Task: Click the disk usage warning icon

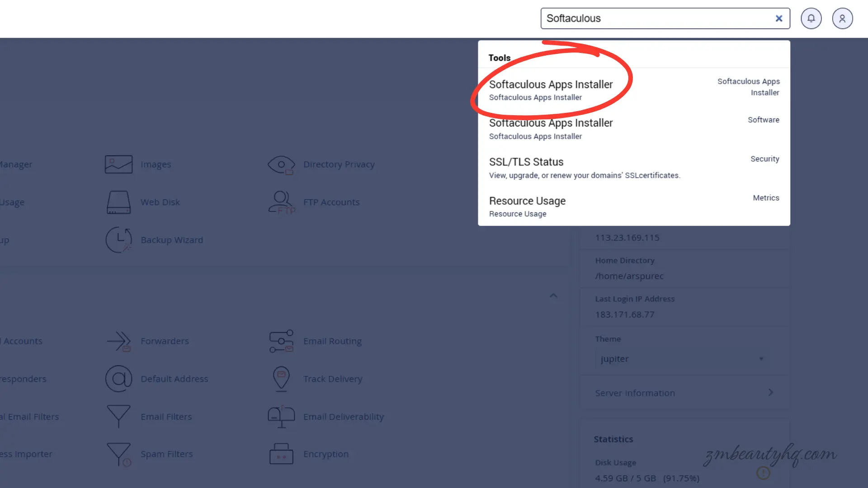Action: pos(763,473)
